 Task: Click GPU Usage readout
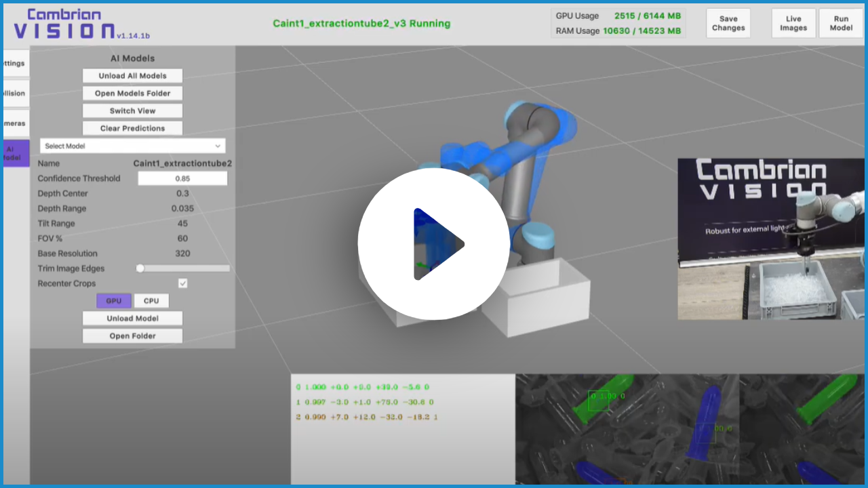[618, 15]
